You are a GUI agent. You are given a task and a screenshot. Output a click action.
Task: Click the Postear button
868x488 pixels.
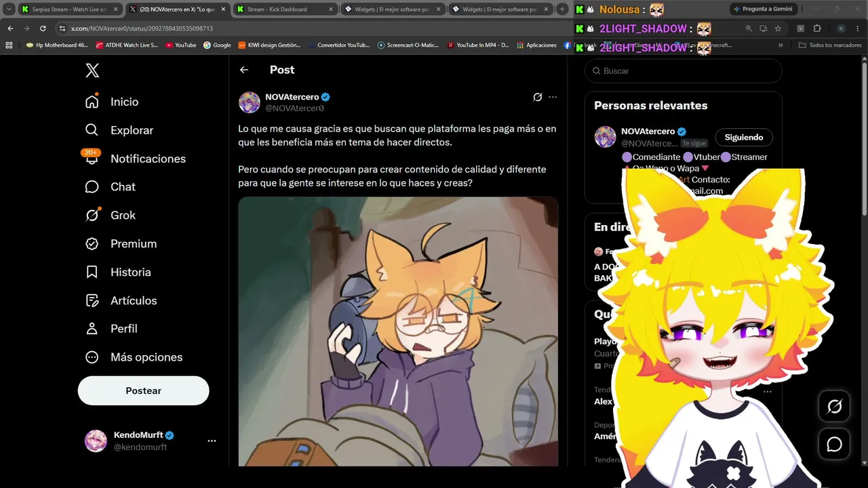click(144, 391)
